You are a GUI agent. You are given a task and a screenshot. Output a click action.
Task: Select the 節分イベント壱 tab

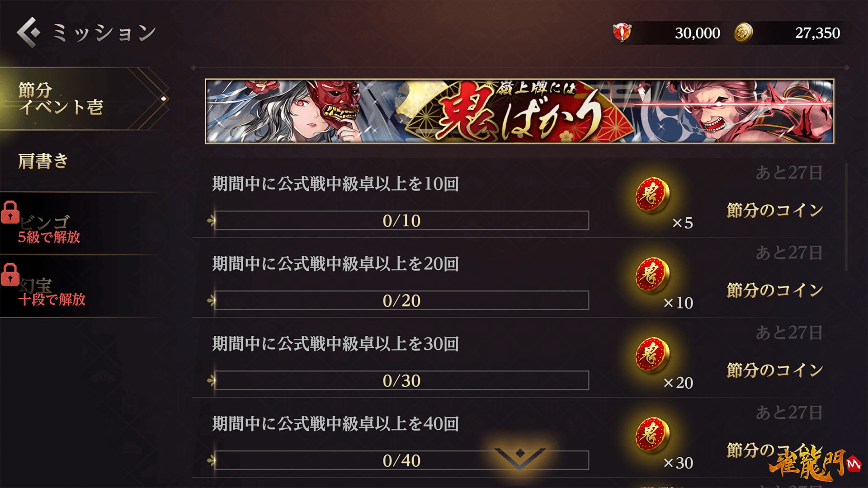click(84, 99)
